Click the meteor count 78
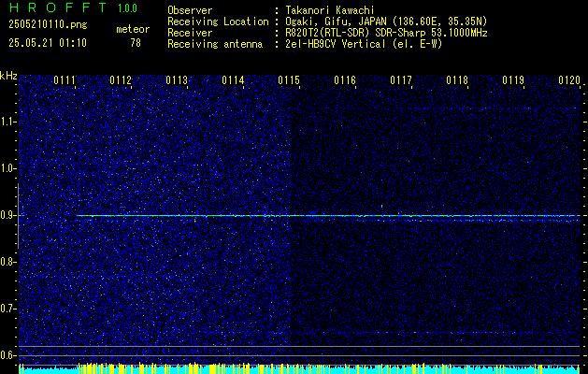The image size is (588, 374). click(x=136, y=43)
